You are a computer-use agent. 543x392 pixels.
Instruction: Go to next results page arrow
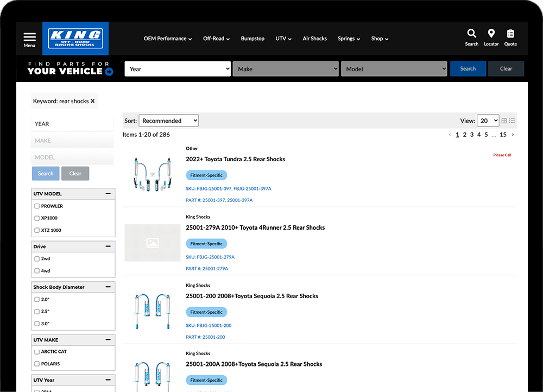(x=513, y=135)
